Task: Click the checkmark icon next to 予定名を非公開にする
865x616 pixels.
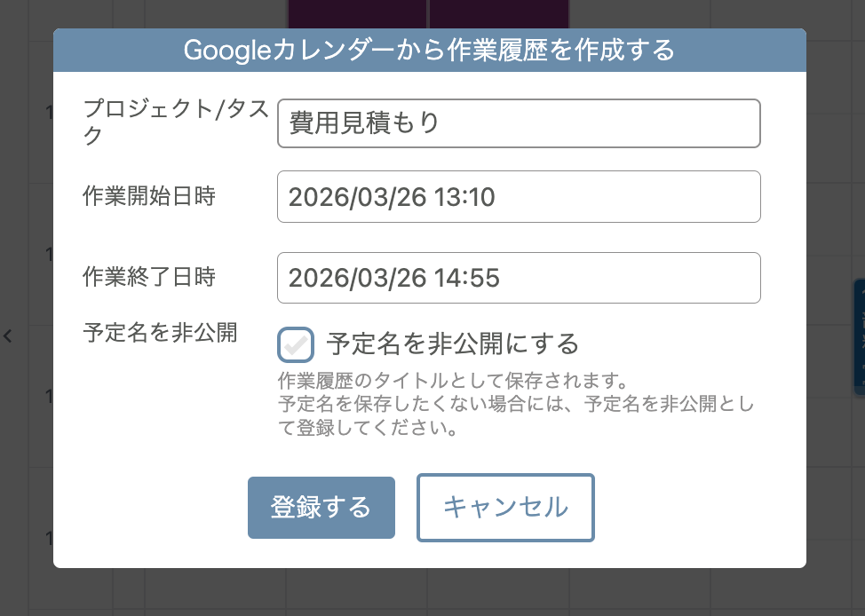Action: pyautogui.click(x=296, y=344)
